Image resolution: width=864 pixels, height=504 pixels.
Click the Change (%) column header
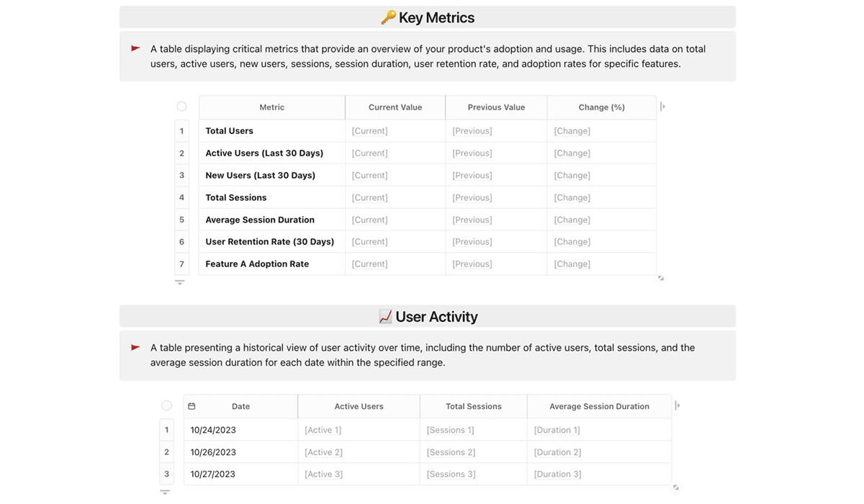[x=601, y=107]
